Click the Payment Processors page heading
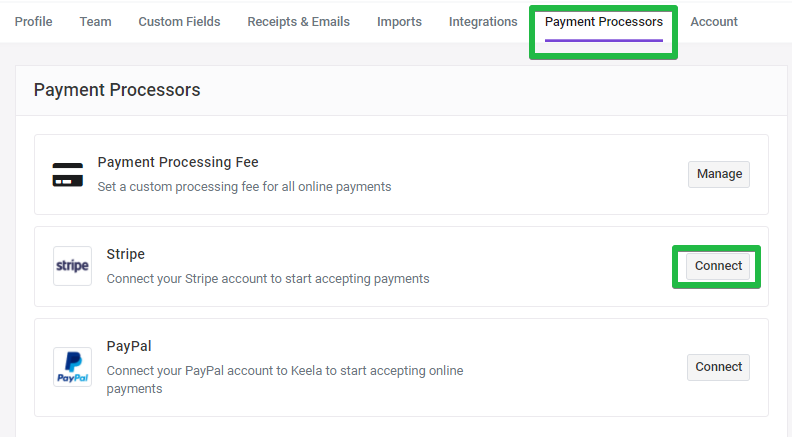Viewport: 792px width, 437px height. coord(117,90)
